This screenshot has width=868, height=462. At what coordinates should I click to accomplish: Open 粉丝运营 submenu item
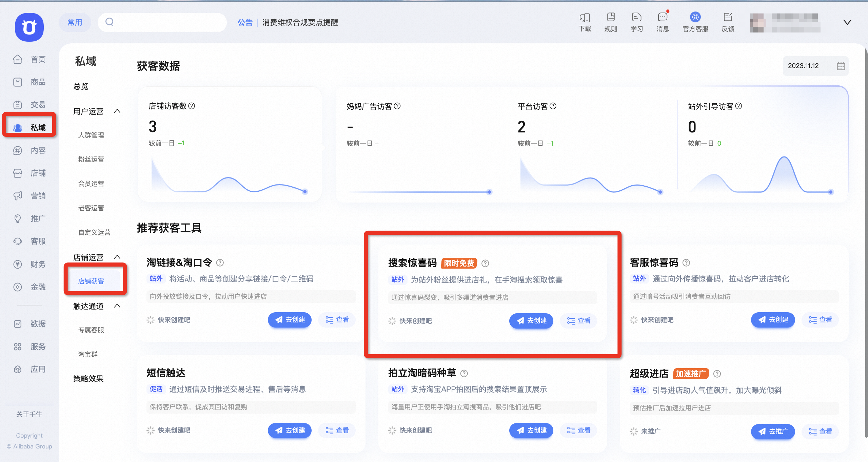pyautogui.click(x=91, y=159)
